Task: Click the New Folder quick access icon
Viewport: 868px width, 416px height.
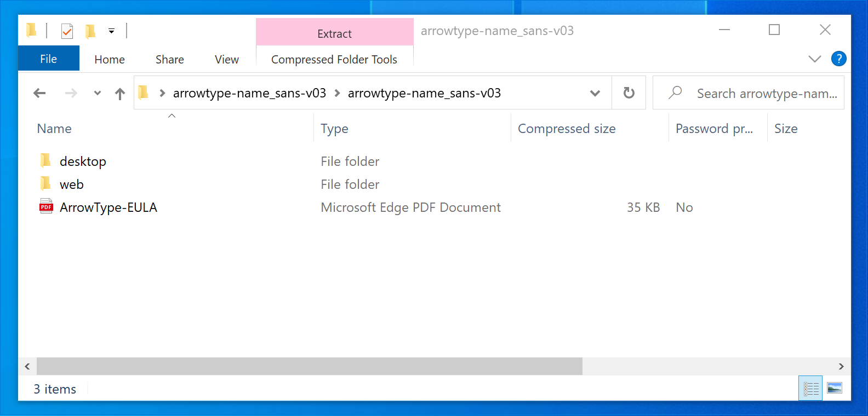Action: 90,31
